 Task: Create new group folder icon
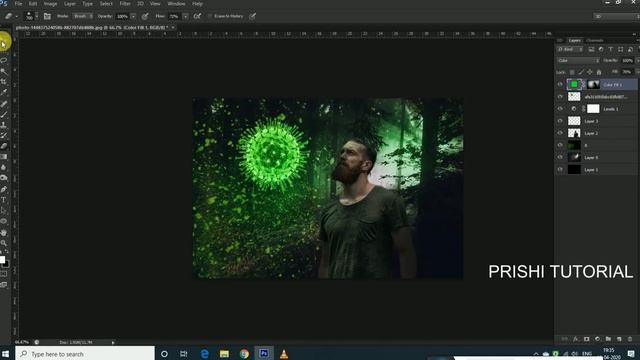click(608, 339)
